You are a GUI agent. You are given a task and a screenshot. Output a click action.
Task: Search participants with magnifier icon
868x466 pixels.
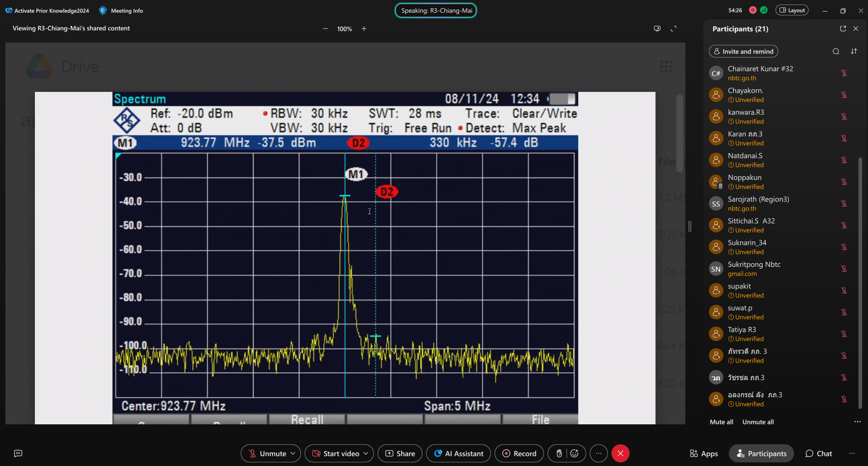836,51
